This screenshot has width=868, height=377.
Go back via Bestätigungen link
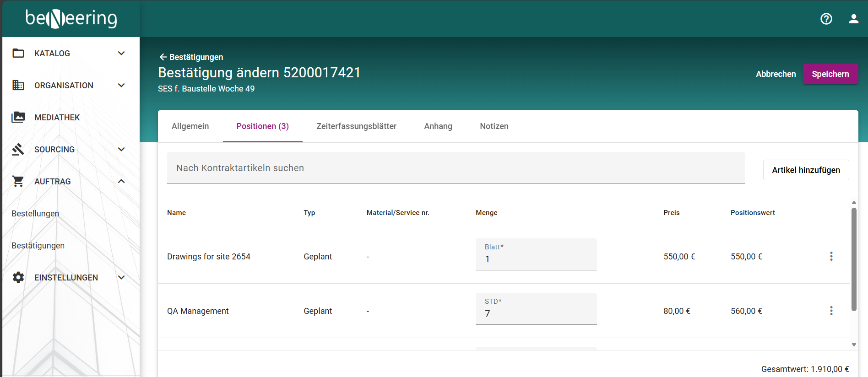point(191,57)
